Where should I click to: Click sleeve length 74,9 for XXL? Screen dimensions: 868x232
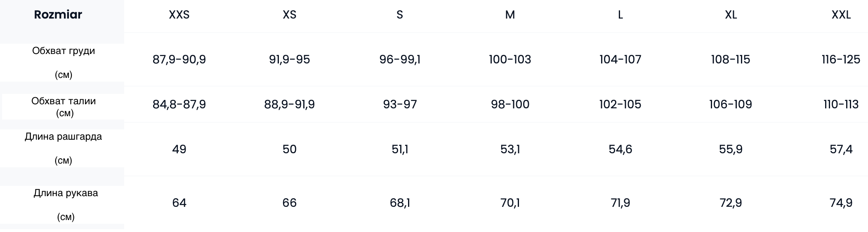click(x=841, y=203)
